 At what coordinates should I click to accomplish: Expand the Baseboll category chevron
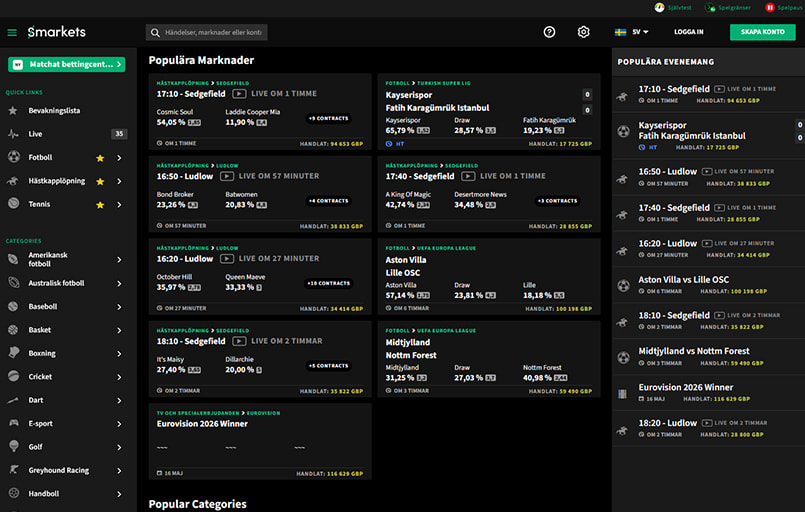pyautogui.click(x=119, y=307)
